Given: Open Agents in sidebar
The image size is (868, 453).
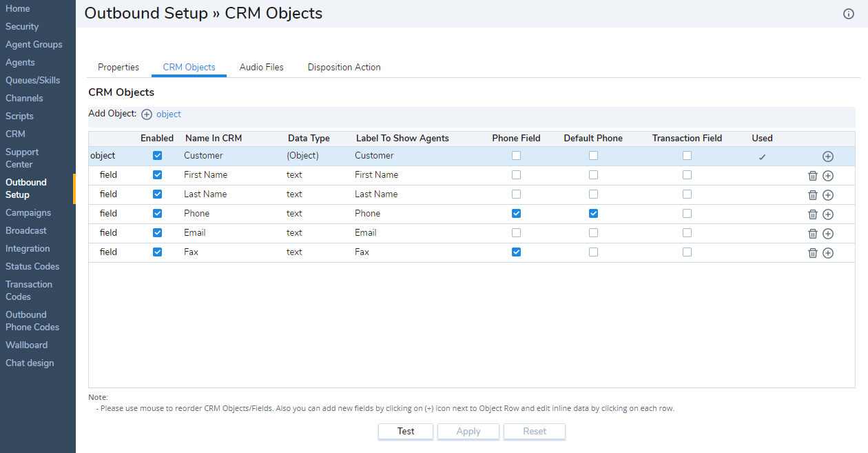Looking at the screenshot, I should (x=20, y=62).
